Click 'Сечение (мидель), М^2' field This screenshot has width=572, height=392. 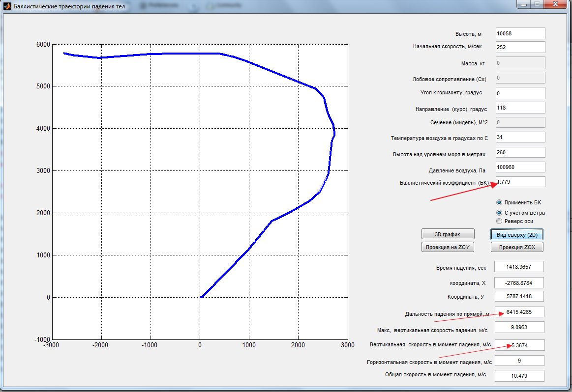point(520,122)
